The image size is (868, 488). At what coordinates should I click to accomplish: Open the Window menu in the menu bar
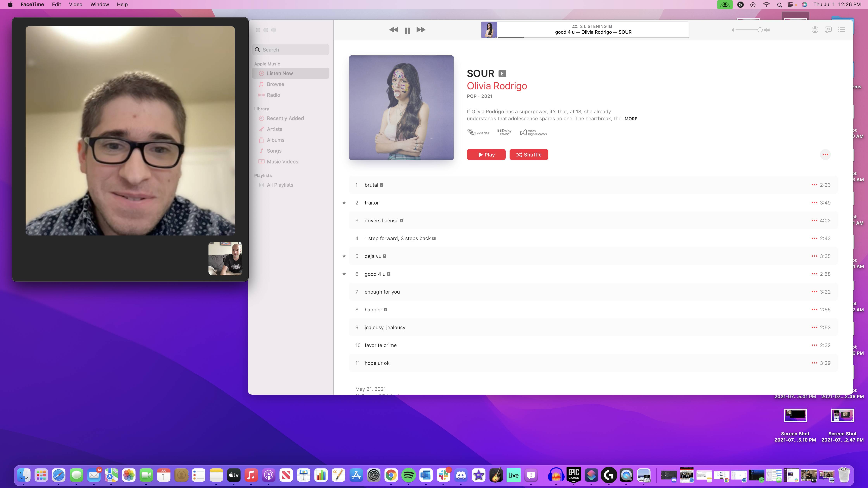pyautogui.click(x=99, y=4)
